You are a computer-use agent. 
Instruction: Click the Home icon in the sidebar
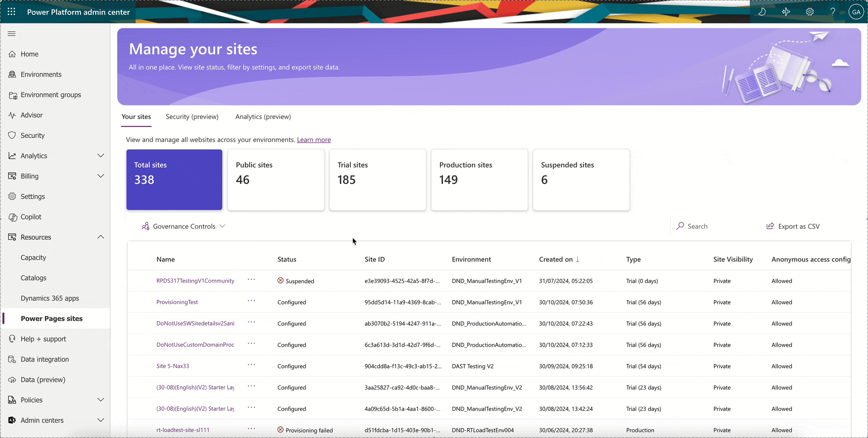point(12,54)
